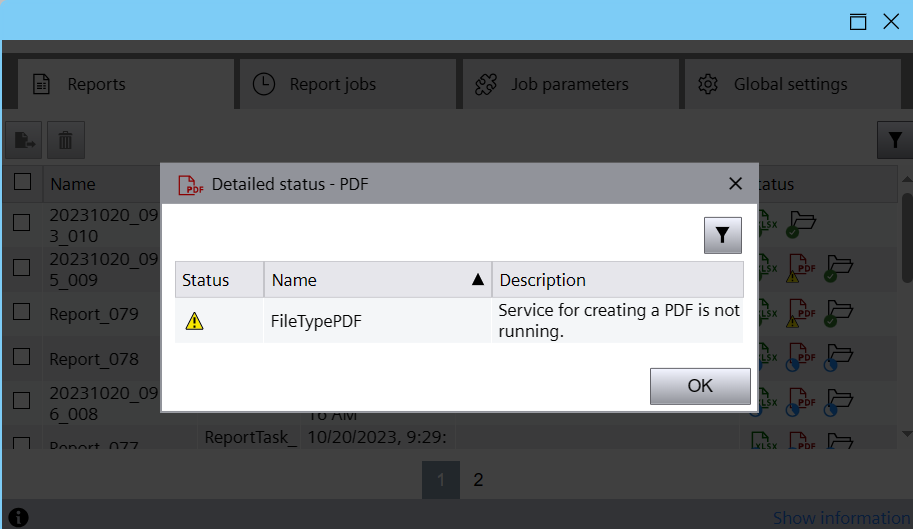Maximize the application window
The height and width of the screenshot is (529, 913).
tap(858, 22)
